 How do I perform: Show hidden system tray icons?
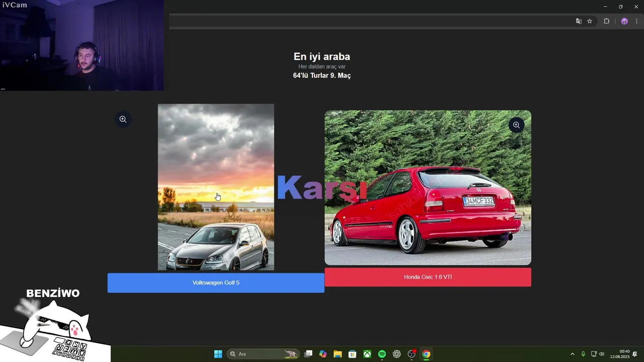click(572, 354)
